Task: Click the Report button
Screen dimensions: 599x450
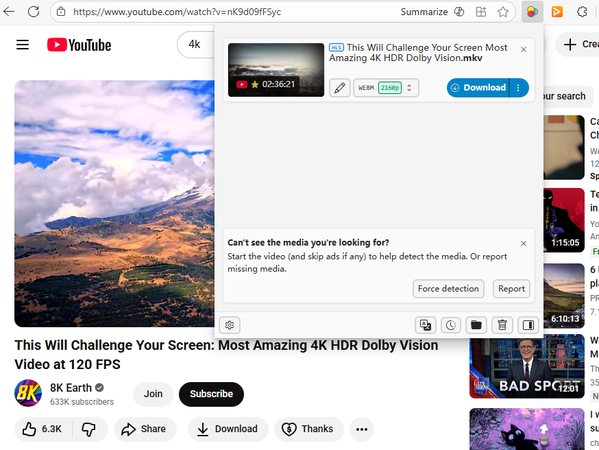Action: coord(511,289)
